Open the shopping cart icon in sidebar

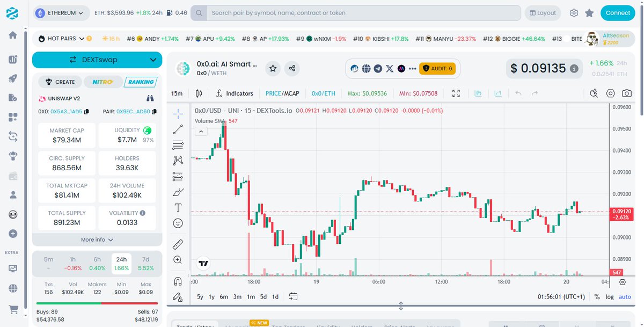point(12,309)
